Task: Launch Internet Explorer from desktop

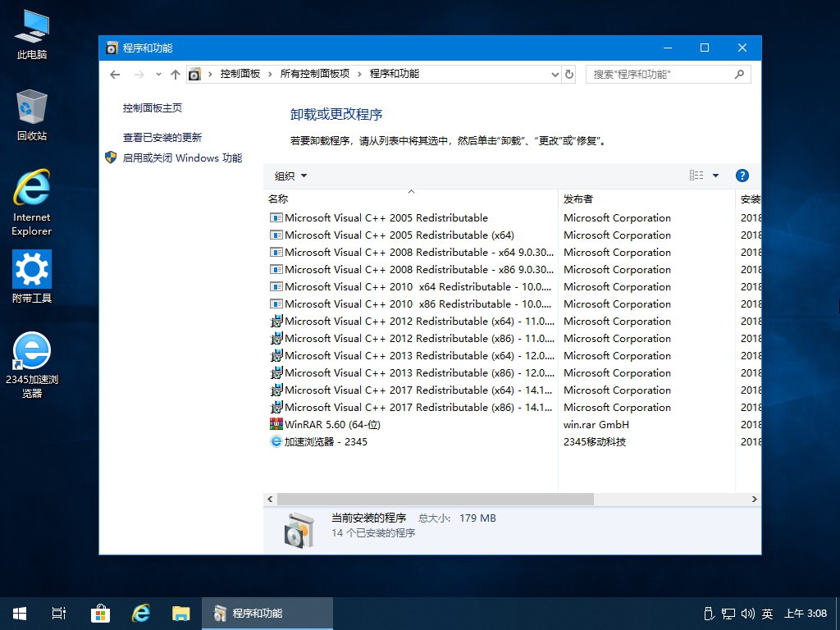Action: (x=32, y=203)
